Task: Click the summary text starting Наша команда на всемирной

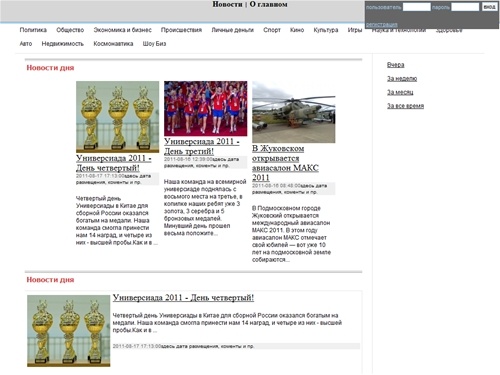Action: click(x=205, y=207)
